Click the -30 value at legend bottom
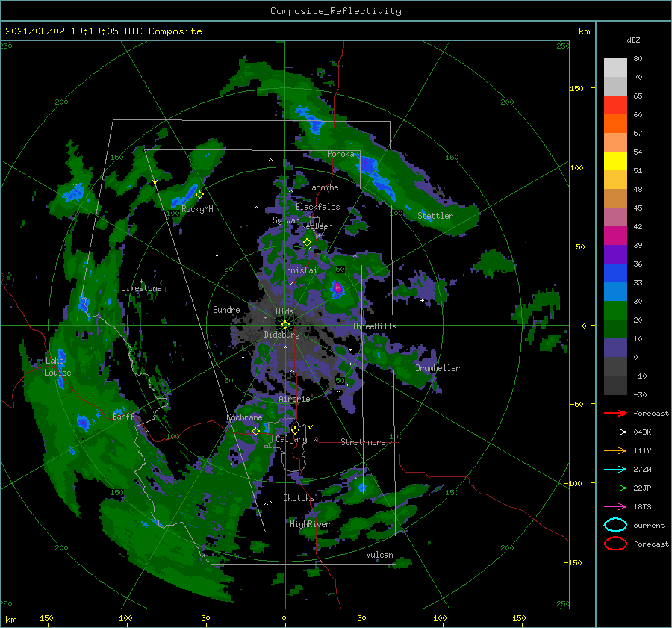 coord(640,394)
